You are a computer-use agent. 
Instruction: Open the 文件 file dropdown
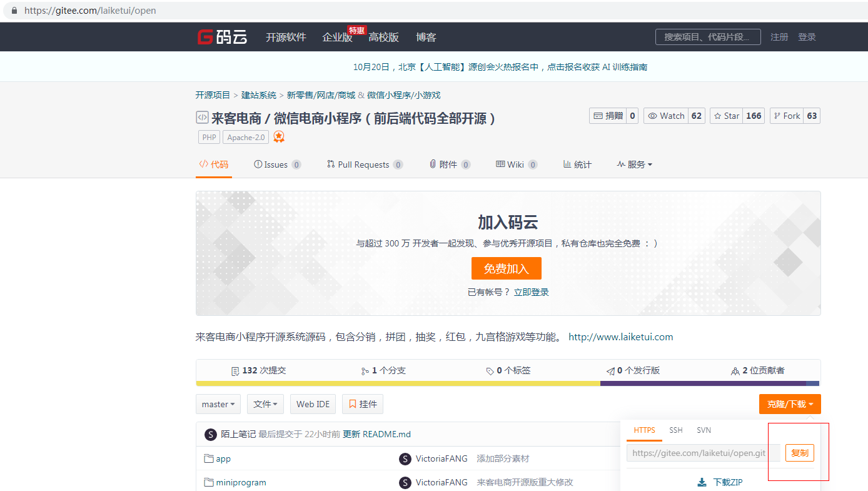[266, 404]
